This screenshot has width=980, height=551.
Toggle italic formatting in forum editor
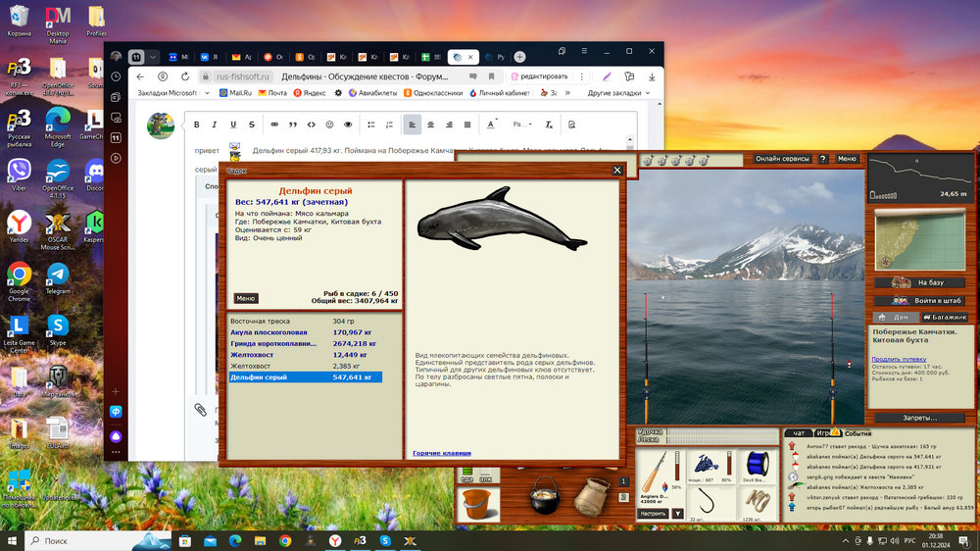click(x=215, y=125)
